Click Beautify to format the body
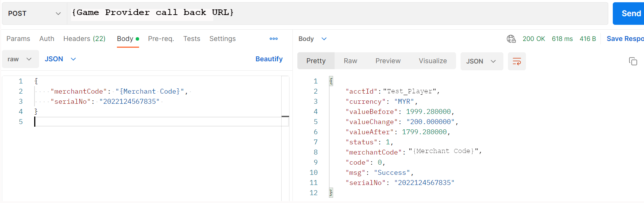This screenshot has height=203, width=644. point(269,59)
